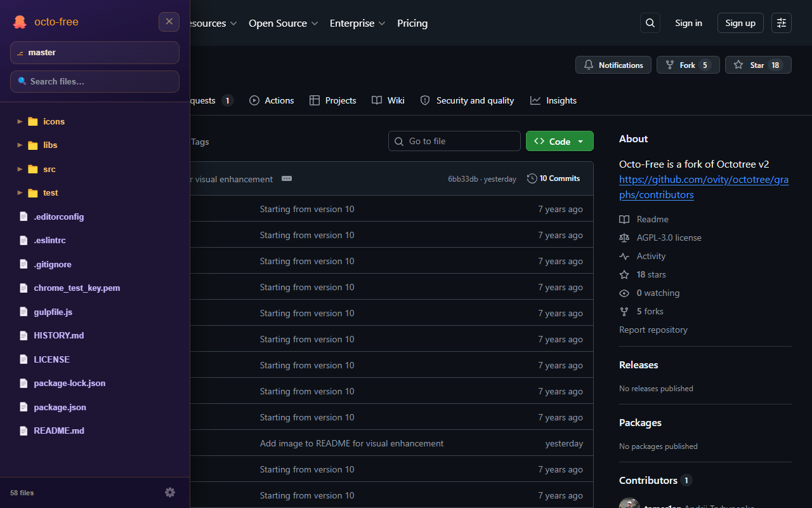The height and width of the screenshot is (508, 812).
Task: Open 'Add image to README' commit message
Action: click(x=351, y=443)
